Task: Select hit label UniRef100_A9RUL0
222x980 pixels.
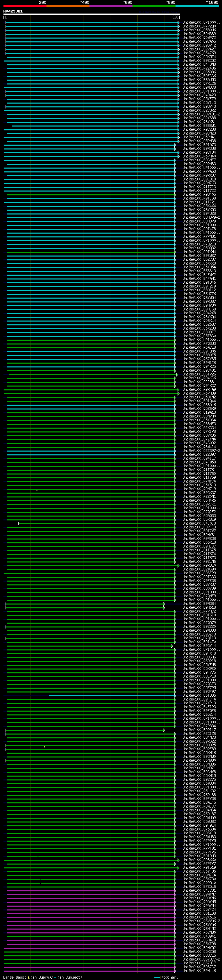Action: pos(199,566)
